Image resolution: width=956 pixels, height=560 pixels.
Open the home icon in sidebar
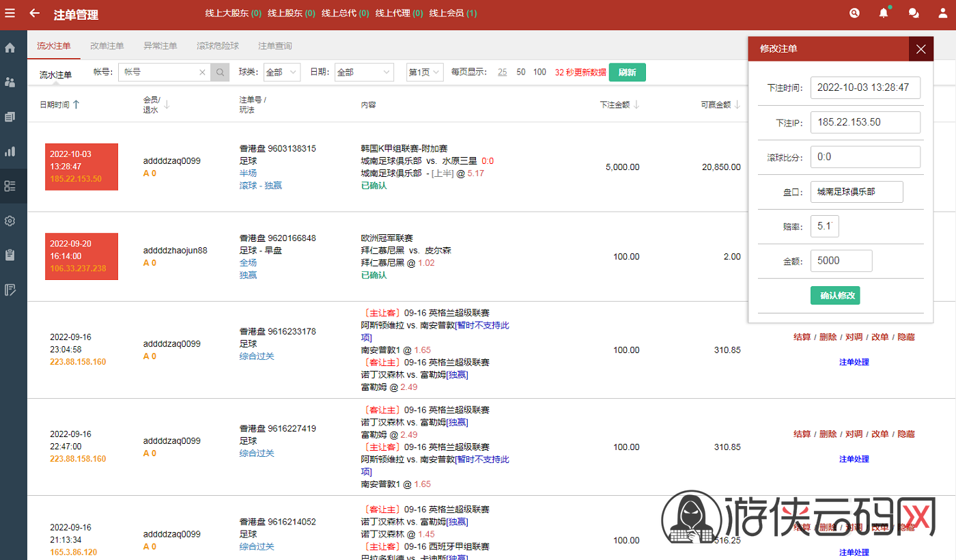click(10, 48)
